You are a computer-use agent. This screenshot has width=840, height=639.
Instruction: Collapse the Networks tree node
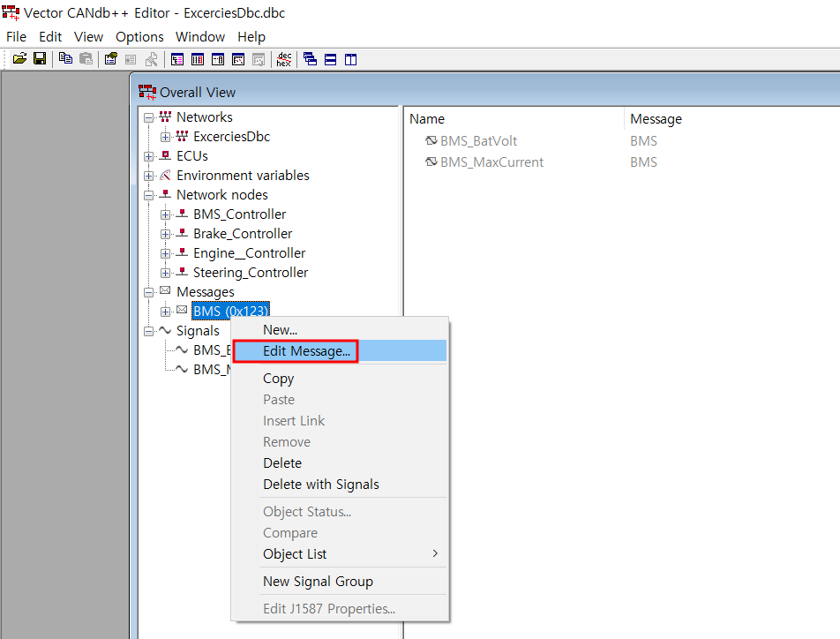(x=149, y=117)
